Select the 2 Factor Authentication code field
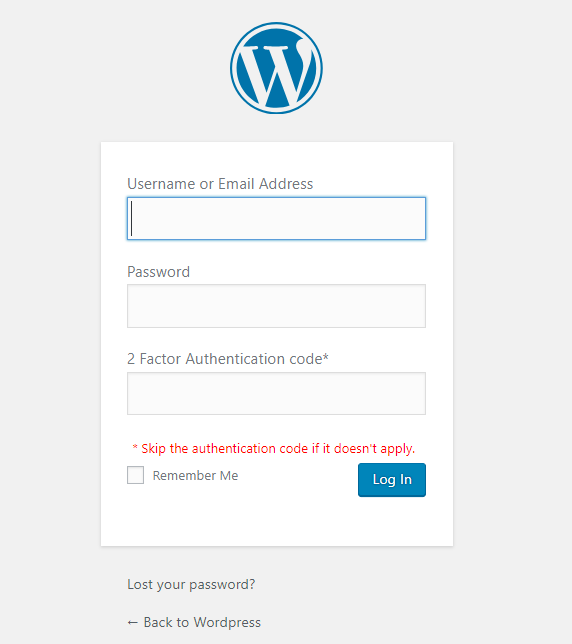The image size is (572, 644). pos(276,393)
